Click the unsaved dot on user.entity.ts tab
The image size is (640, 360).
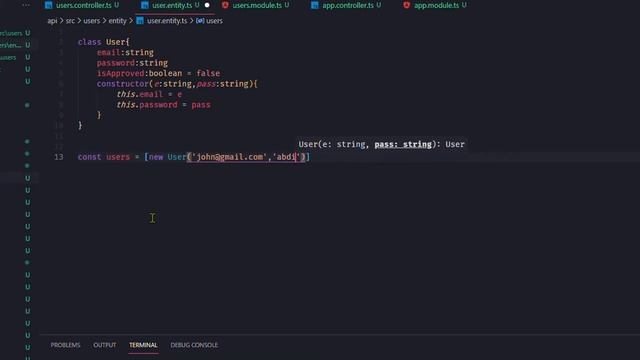tap(207, 5)
